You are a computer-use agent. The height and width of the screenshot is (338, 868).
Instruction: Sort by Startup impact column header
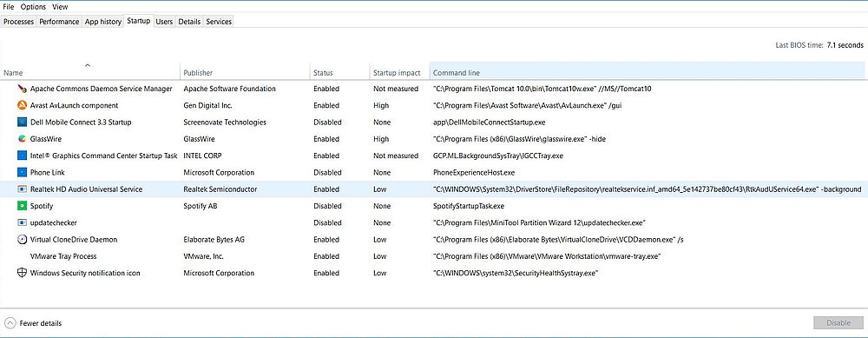click(x=399, y=73)
